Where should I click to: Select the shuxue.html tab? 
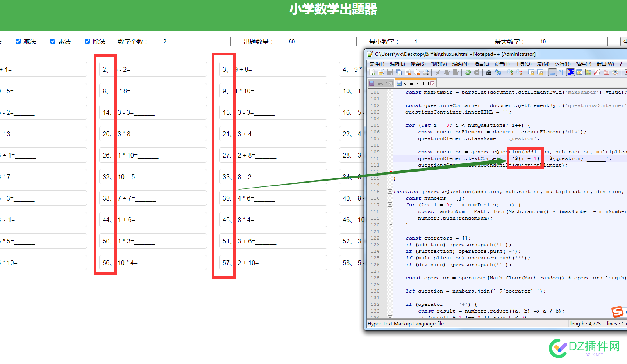point(416,83)
